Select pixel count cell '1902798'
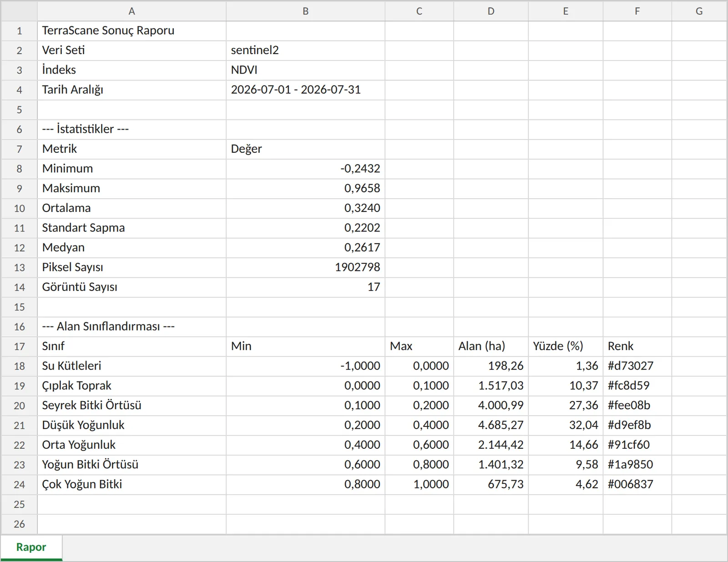The image size is (728, 562). coord(305,268)
